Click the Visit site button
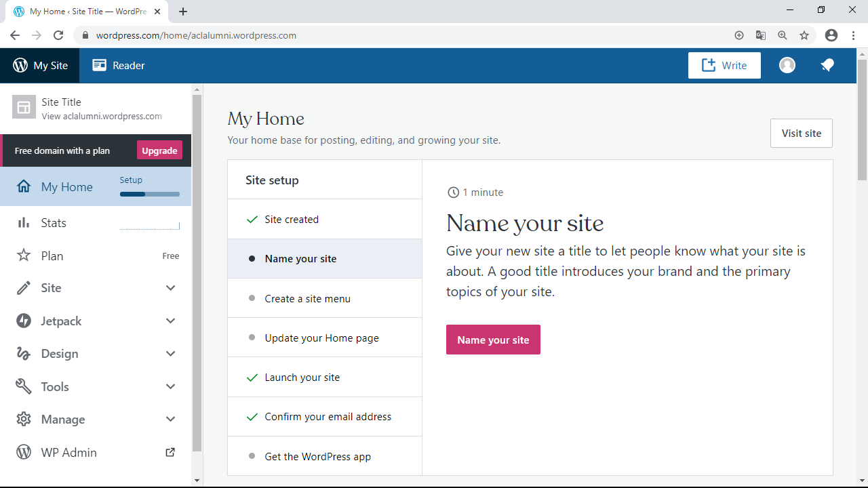This screenshot has height=488, width=868. pos(801,134)
